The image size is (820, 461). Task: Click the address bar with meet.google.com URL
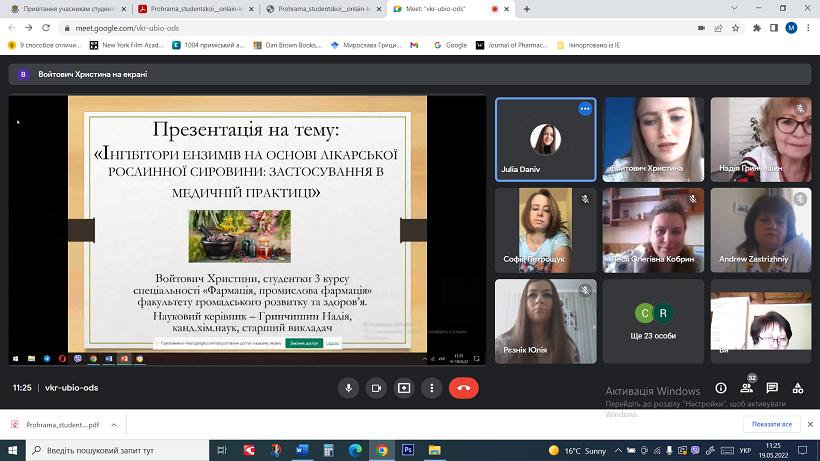pos(377,28)
